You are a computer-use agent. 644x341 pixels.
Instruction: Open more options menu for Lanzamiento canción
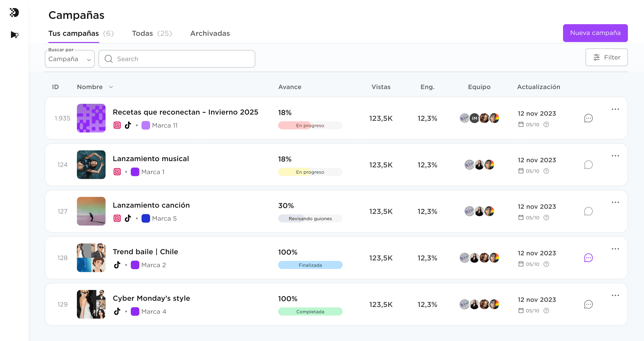point(615,202)
